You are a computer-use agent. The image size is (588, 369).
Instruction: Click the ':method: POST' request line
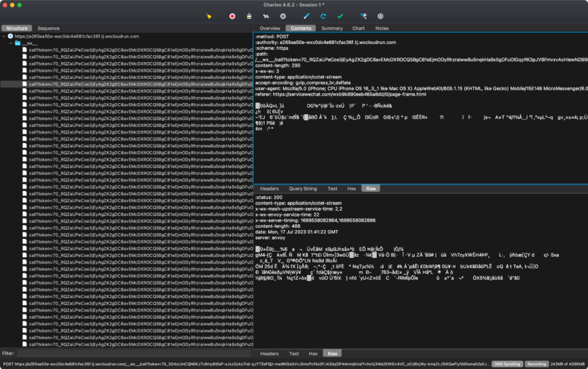272,37
